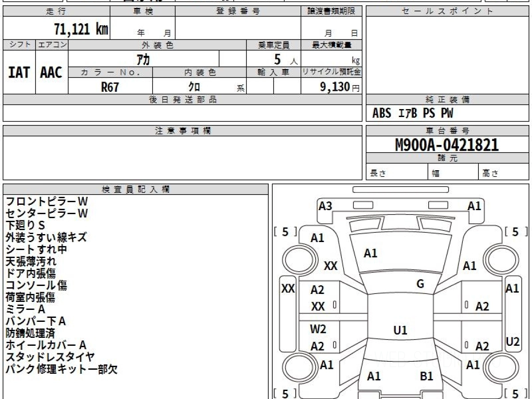Image resolution: width=532 pixels, height=399 pixels.
Task: Select interior color value クロ
Action: 194,87
